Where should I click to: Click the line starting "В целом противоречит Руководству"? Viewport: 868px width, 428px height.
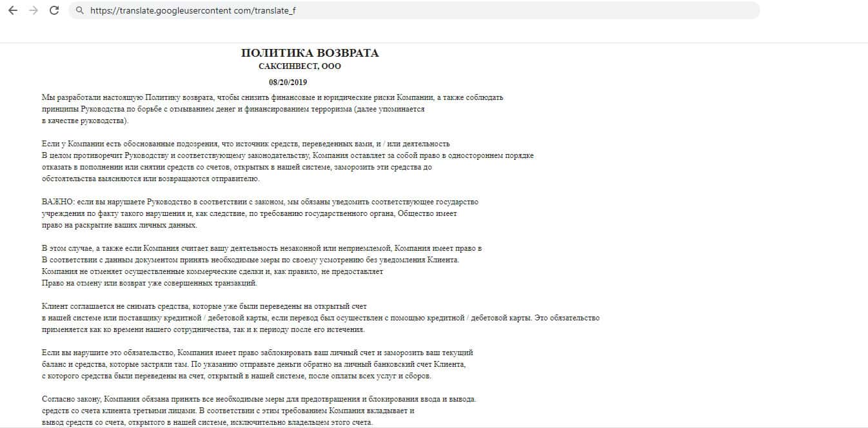click(x=288, y=156)
